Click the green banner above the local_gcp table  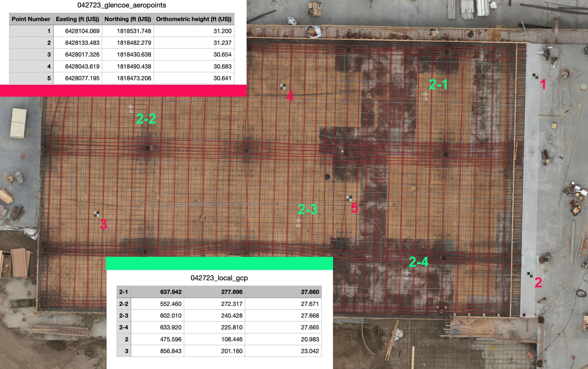(219, 263)
